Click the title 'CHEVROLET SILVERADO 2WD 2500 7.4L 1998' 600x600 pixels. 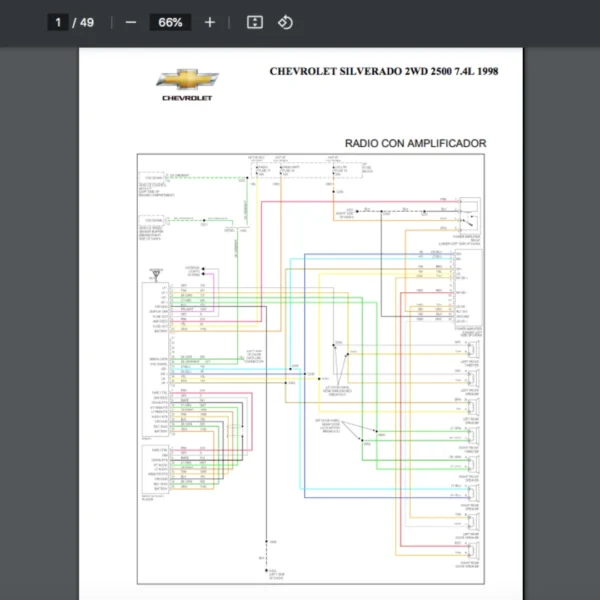click(384, 72)
